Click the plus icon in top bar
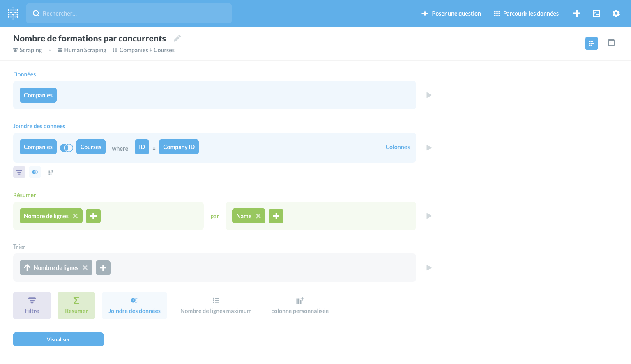Image resolution: width=631 pixels, height=364 pixels. (x=576, y=14)
